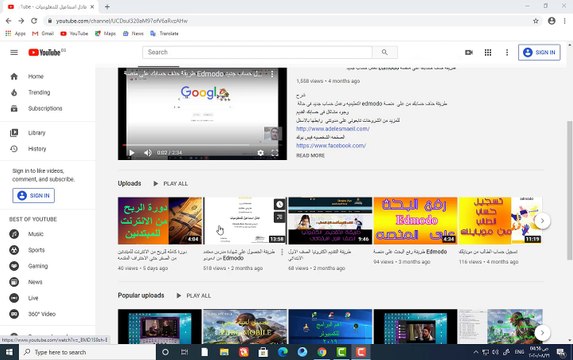573x360 pixels.
Task: Open the Maps bookmark
Action: (x=105, y=33)
